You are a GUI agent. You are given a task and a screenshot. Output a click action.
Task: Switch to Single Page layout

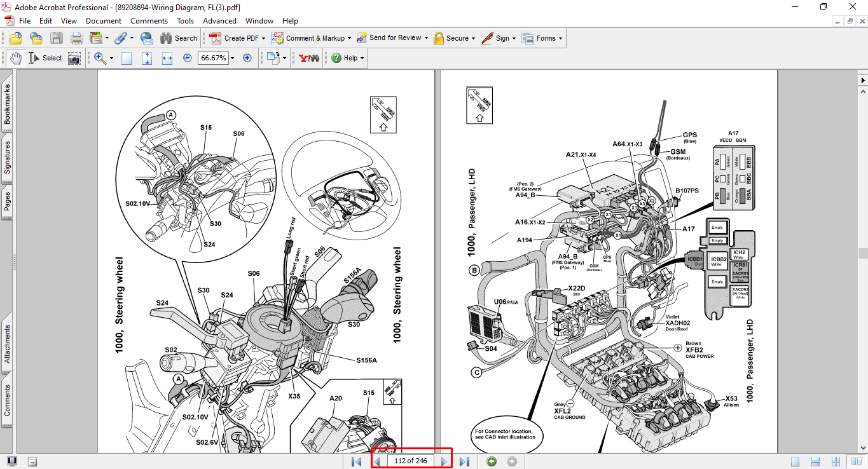coord(796,461)
